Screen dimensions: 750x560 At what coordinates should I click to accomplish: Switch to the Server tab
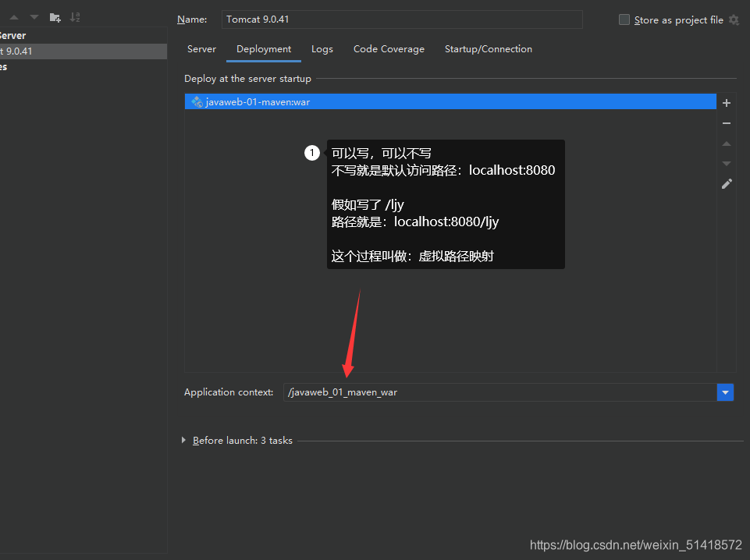pyautogui.click(x=201, y=48)
